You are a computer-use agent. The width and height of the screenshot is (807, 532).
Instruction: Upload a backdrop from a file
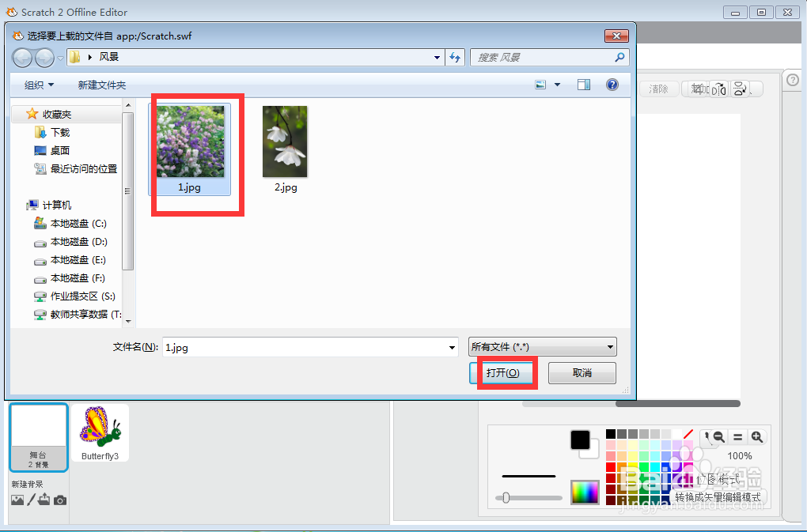(44, 499)
